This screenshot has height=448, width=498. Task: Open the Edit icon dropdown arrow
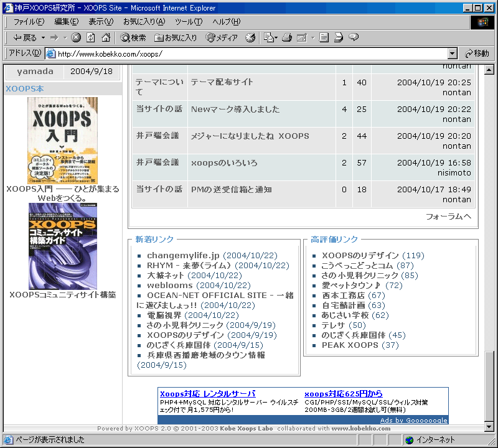click(x=313, y=38)
